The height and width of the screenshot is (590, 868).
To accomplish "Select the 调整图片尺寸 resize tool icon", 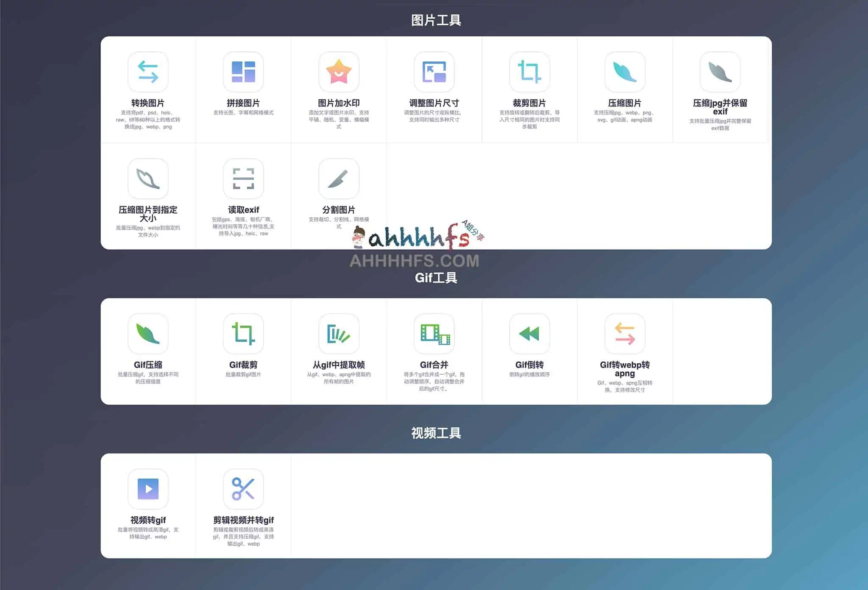I will [x=434, y=72].
